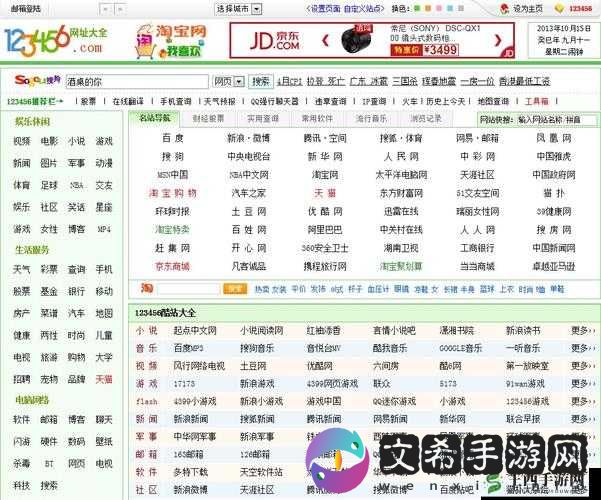Open the 淘宝网 我喜欢 logo banner
This screenshot has height=500, width=601.
click(x=171, y=41)
